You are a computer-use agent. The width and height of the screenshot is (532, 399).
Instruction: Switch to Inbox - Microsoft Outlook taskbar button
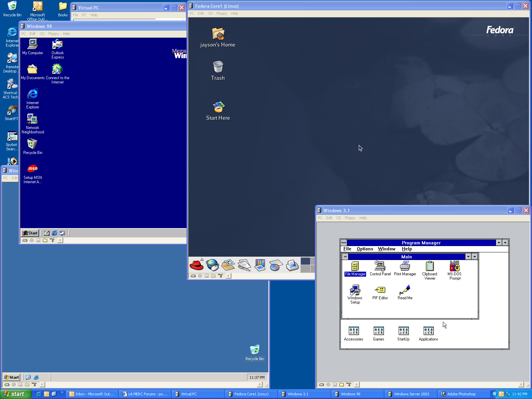(x=92, y=394)
